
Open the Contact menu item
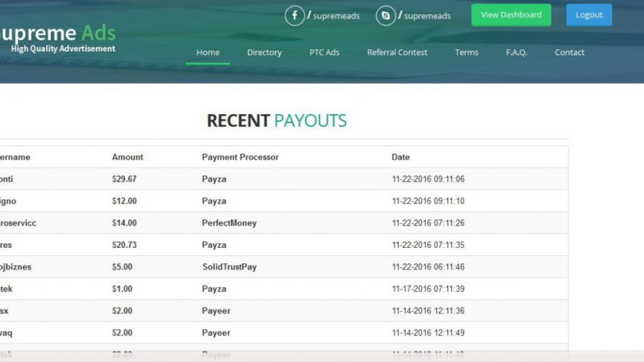coord(570,52)
